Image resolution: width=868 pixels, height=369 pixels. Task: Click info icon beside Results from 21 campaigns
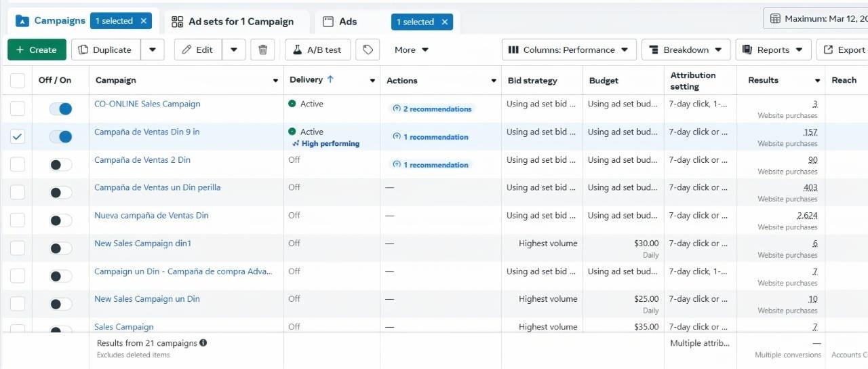click(203, 343)
